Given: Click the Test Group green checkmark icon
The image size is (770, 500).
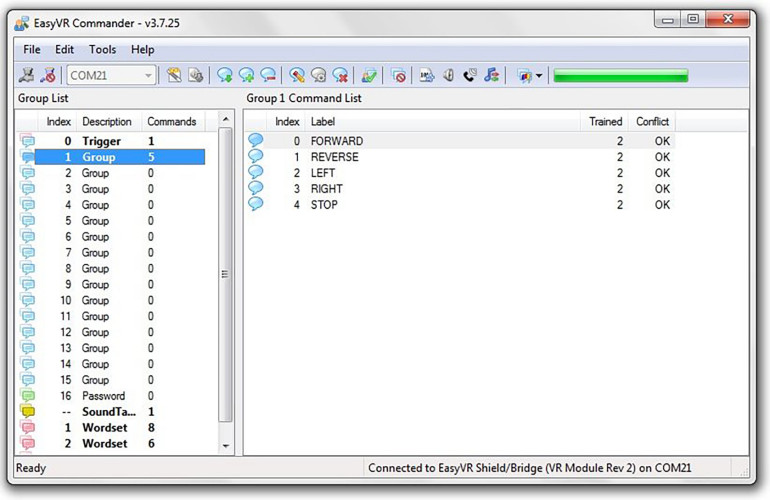Looking at the screenshot, I should click(x=369, y=75).
